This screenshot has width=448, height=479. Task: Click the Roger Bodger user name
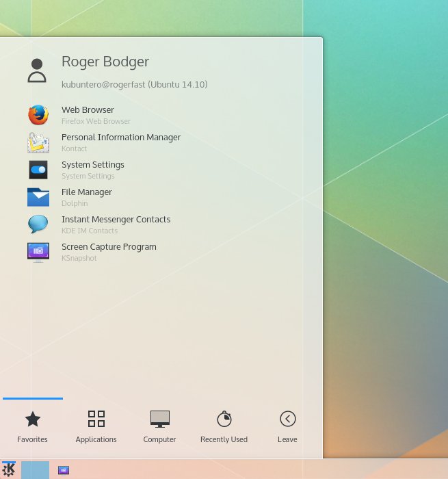click(x=105, y=62)
